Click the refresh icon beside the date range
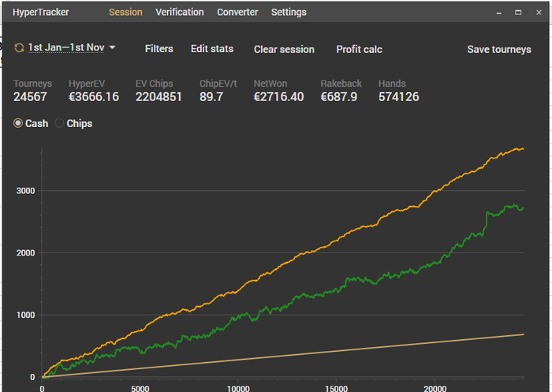Viewport: 552px width, 392px height. tap(19, 47)
